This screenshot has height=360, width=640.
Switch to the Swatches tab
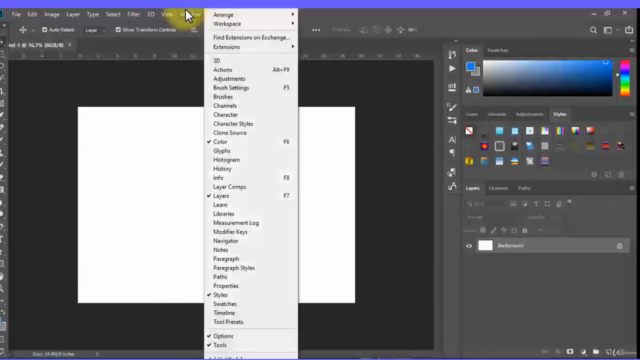[497, 50]
